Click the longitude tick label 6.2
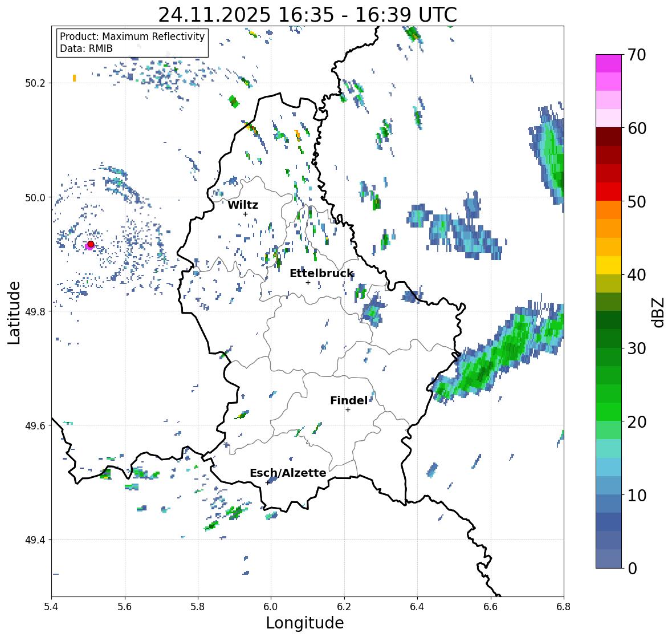The image size is (672, 637). (344, 607)
